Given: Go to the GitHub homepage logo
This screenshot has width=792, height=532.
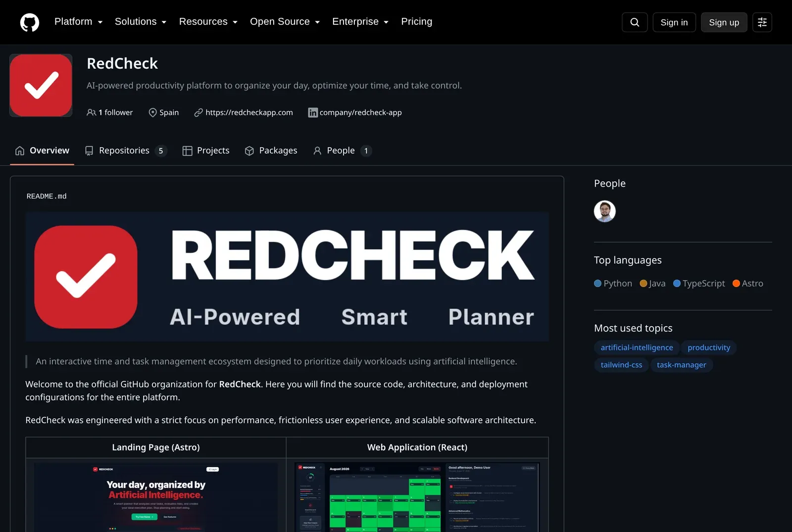Looking at the screenshot, I should [x=30, y=22].
